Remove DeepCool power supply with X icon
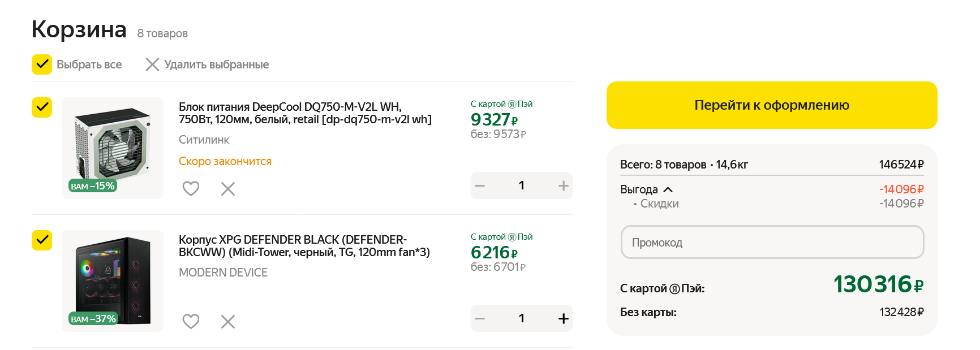980x350 pixels. click(x=228, y=188)
